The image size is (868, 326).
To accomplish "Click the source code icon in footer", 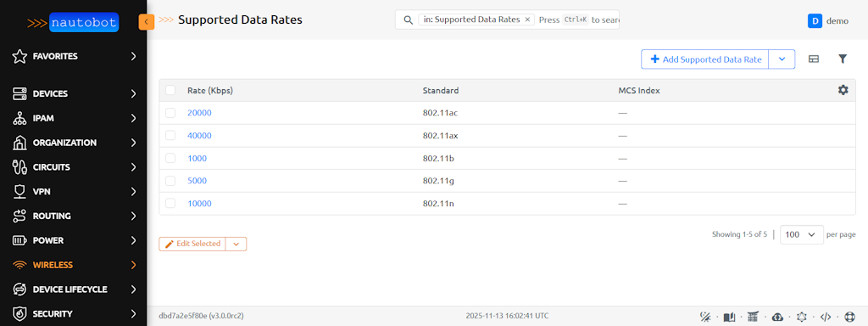I will pyautogui.click(x=826, y=317).
